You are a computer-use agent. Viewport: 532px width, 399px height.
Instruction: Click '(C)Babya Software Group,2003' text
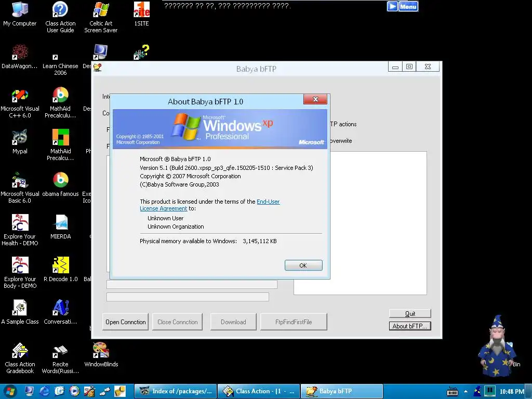[x=179, y=184]
